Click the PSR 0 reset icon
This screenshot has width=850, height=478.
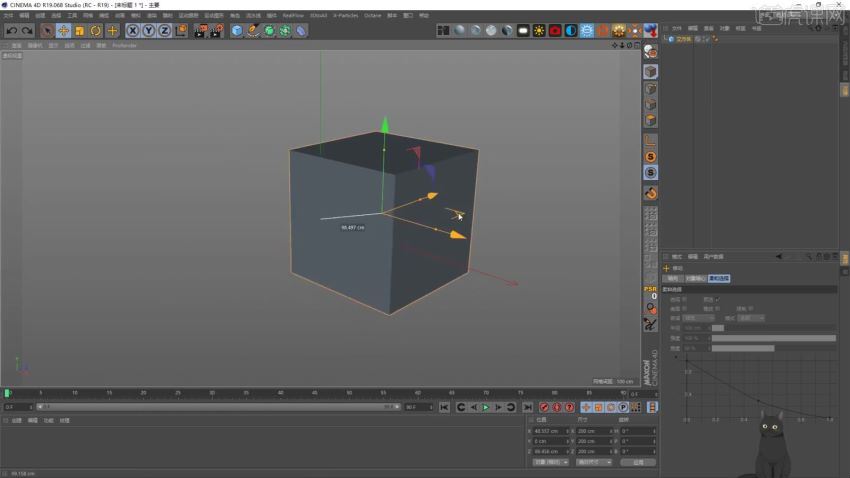pyautogui.click(x=651, y=292)
